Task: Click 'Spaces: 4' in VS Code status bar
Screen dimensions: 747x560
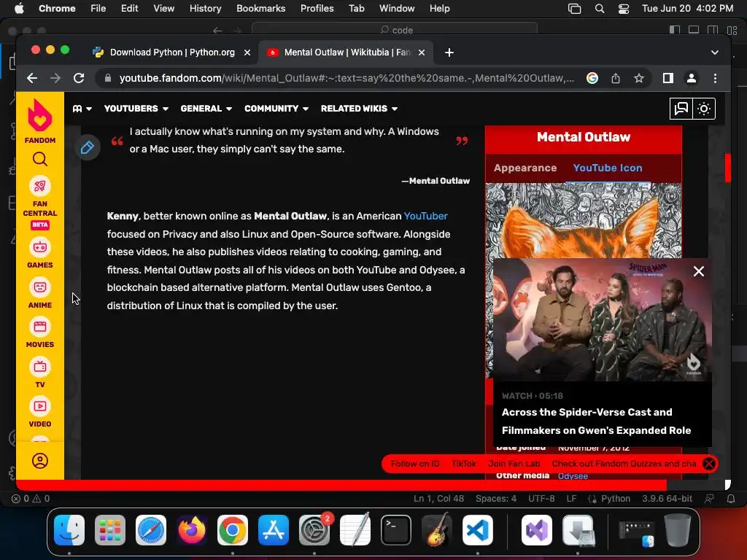Action: [x=495, y=499]
